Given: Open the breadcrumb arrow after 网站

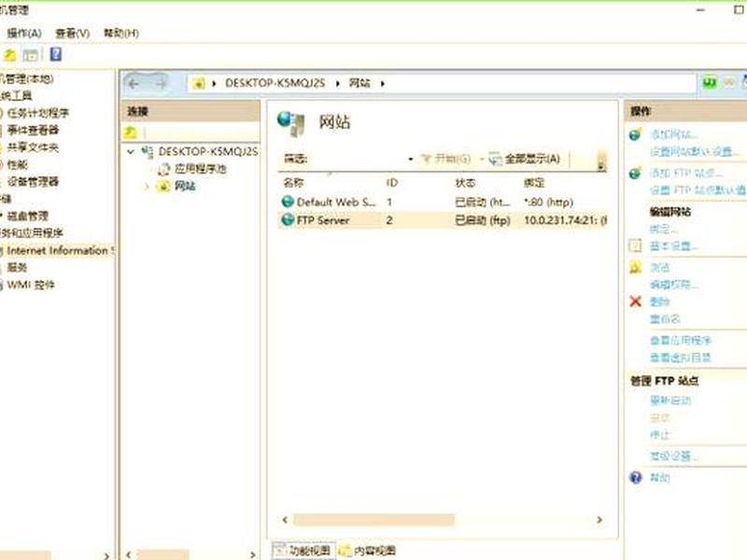Looking at the screenshot, I should 382,84.
